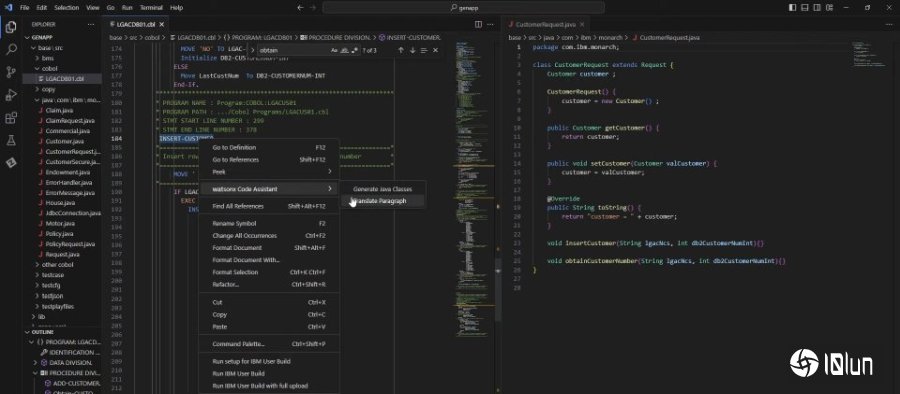Open the Terminal menu
This screenshot has height=394, width=900.
click(151, 7)
